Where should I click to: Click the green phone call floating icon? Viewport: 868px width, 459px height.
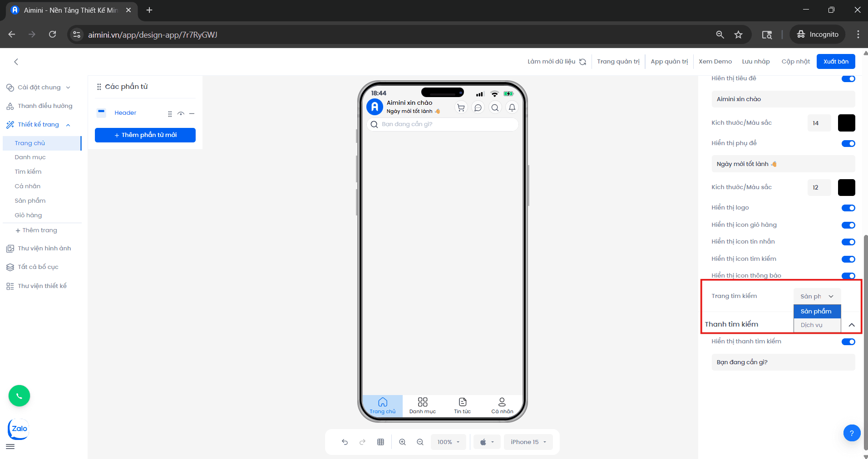pyautogui.click(x=19, y=396)
